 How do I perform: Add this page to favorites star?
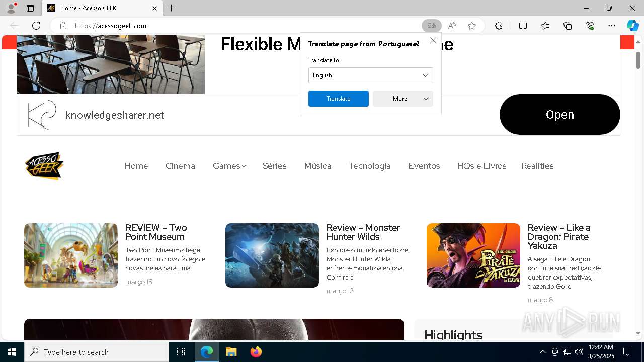coord(472,26)
